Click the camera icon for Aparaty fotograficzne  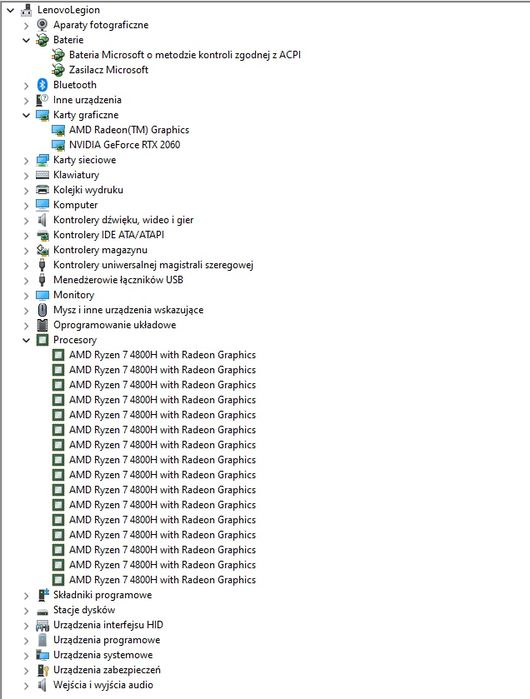point(42,25)
